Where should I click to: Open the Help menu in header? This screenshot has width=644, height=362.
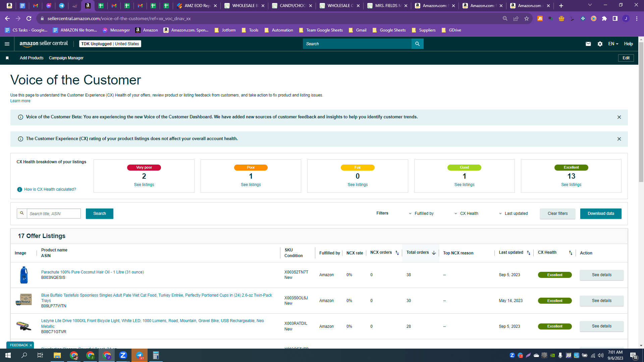[x=628, y=44]
